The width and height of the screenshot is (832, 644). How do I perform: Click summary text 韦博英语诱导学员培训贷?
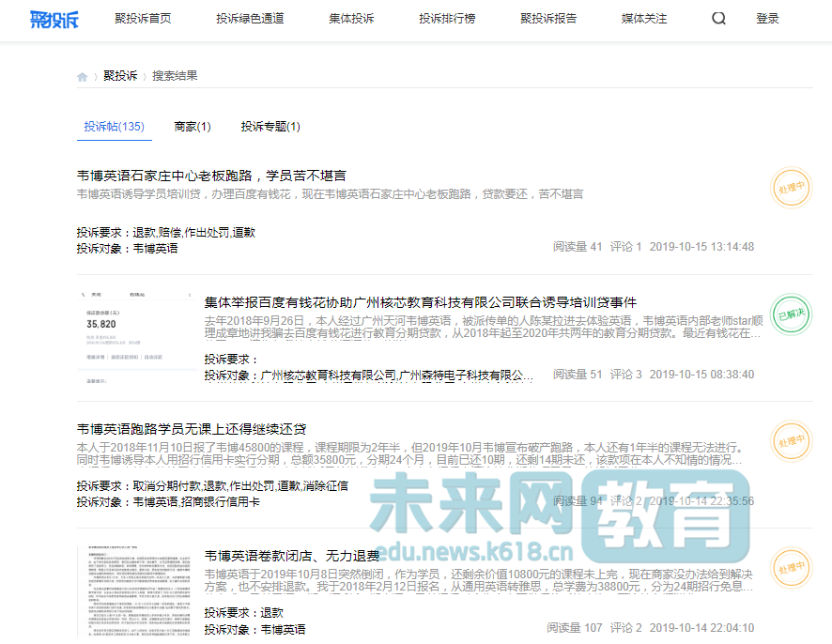[x=330, y=194]
